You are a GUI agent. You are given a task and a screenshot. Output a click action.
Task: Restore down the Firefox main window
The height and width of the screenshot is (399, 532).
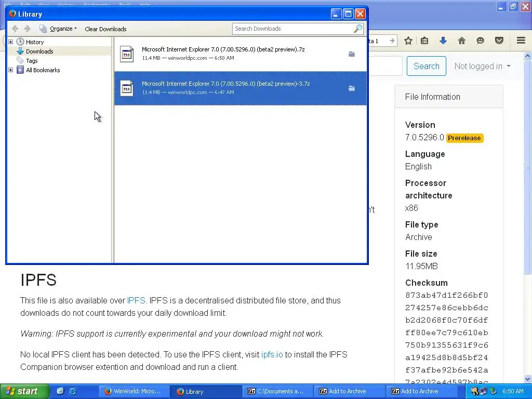[x=513, y=6]
